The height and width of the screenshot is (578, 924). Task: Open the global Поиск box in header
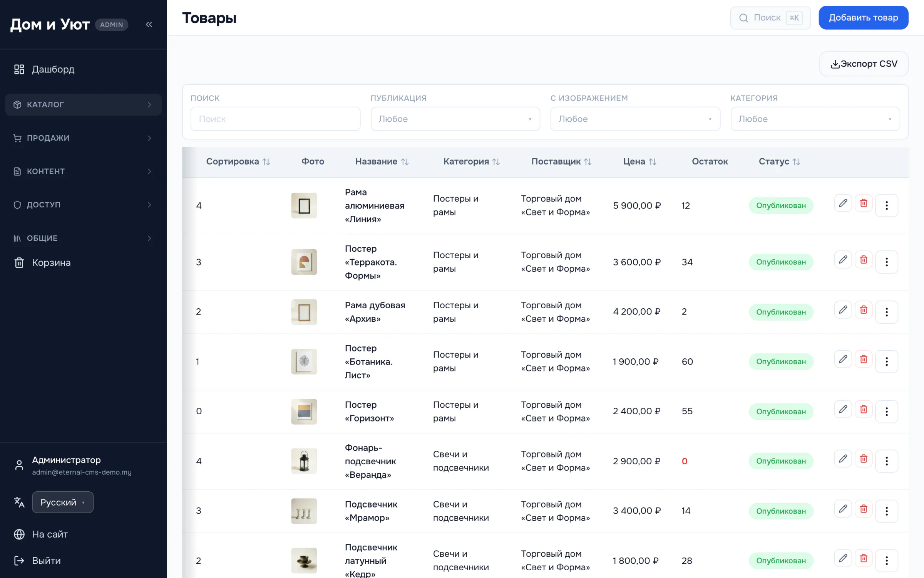pos(770,18)
